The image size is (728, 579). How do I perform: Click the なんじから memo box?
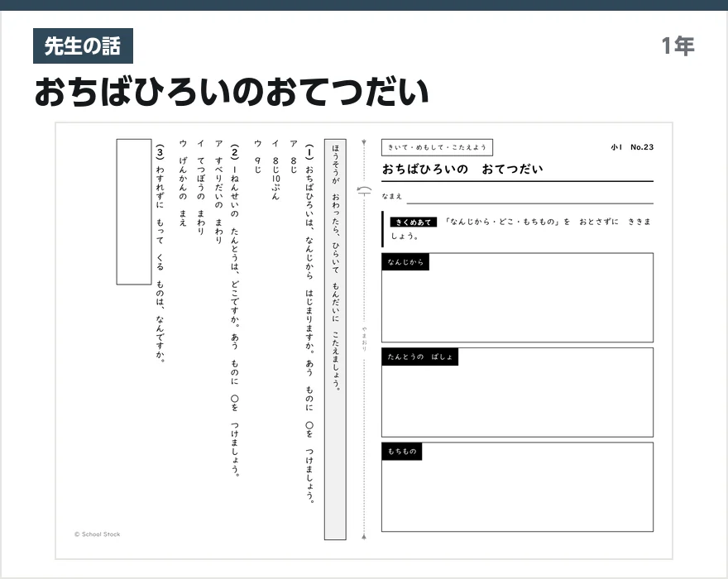click(x=517, y=298)
